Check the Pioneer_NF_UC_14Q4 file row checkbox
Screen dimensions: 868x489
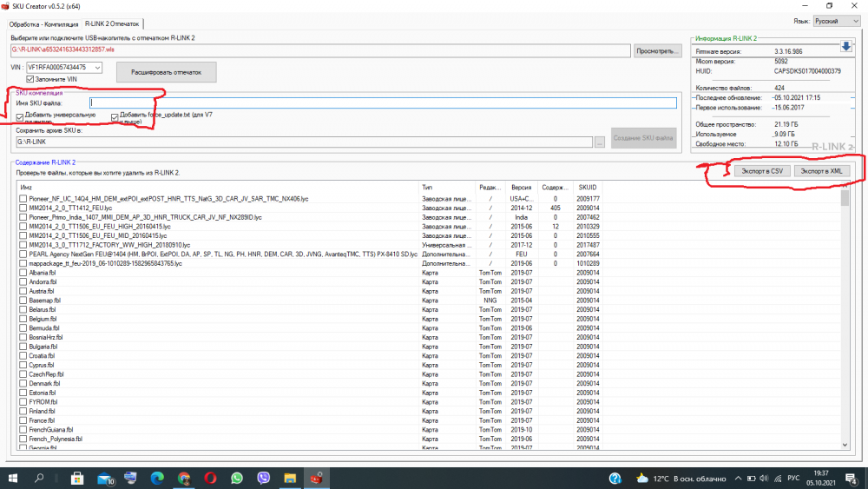click(x=23, y=198)
